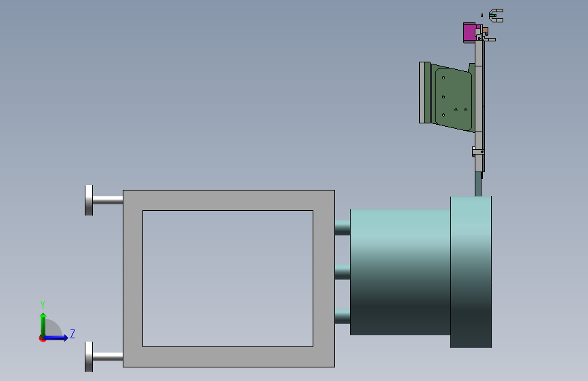
Task: Select the top connecting rod between frame and cylinder
Action: [x=342, y=228]
